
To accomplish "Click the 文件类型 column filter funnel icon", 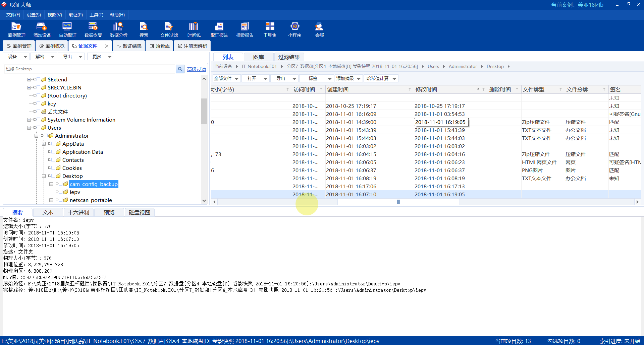I will click(x=560, y=89).
